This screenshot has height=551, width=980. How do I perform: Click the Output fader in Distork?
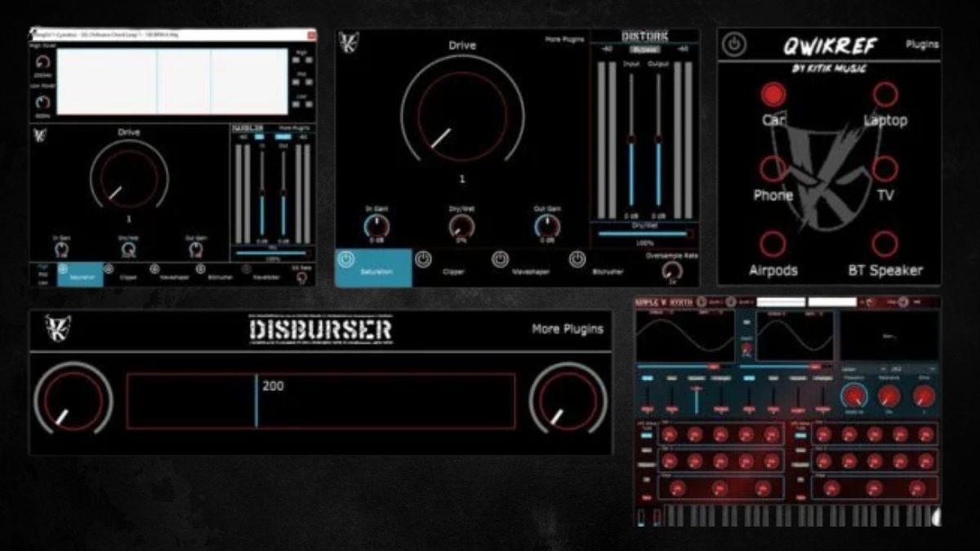coord(658,139)
